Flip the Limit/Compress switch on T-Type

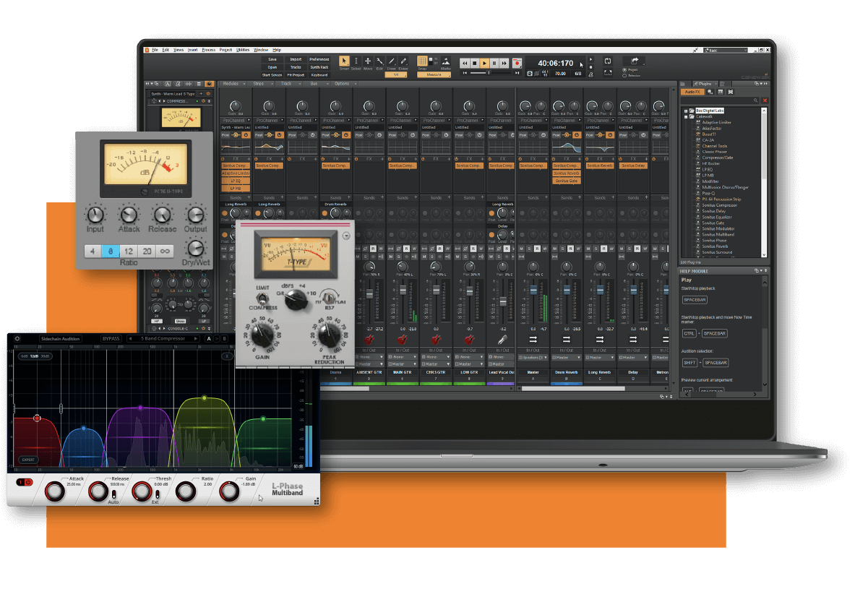(x=262, y=297)
